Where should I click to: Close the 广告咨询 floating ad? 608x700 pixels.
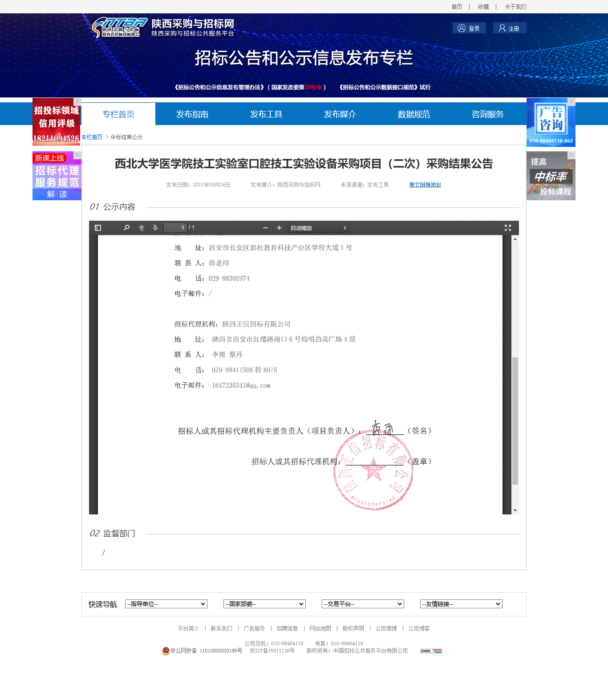coord(572,101)
